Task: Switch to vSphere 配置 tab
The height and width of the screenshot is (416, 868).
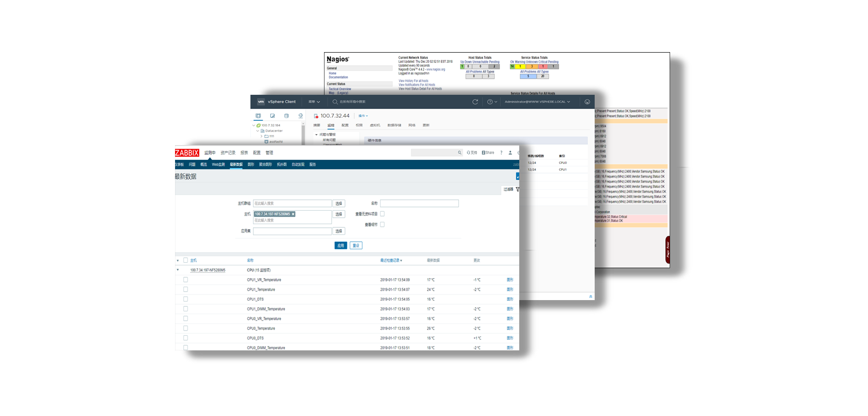Action: coord(345,125)
